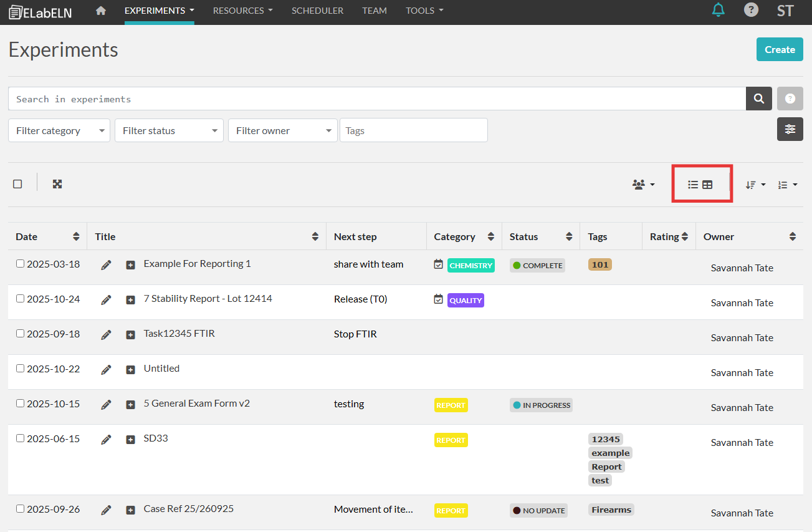This screenshot has width=812, height=532.
Task: Open the notifications bell
Action: pos(719,10)
